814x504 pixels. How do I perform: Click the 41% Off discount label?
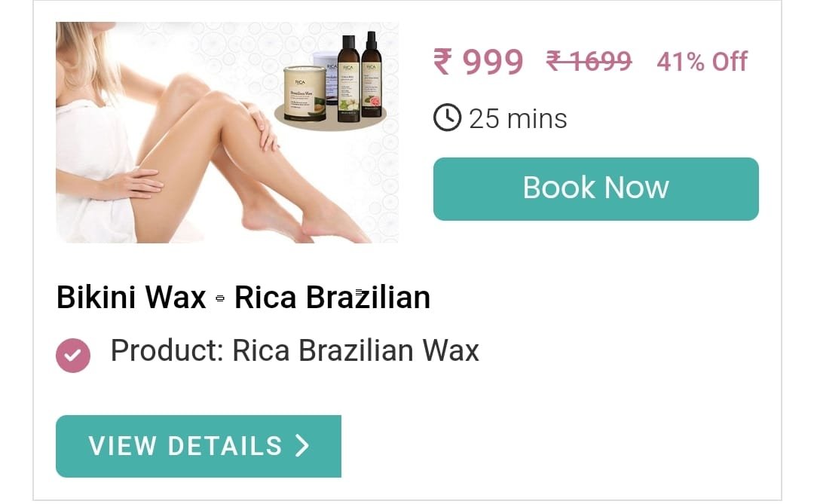pos(702,62)
